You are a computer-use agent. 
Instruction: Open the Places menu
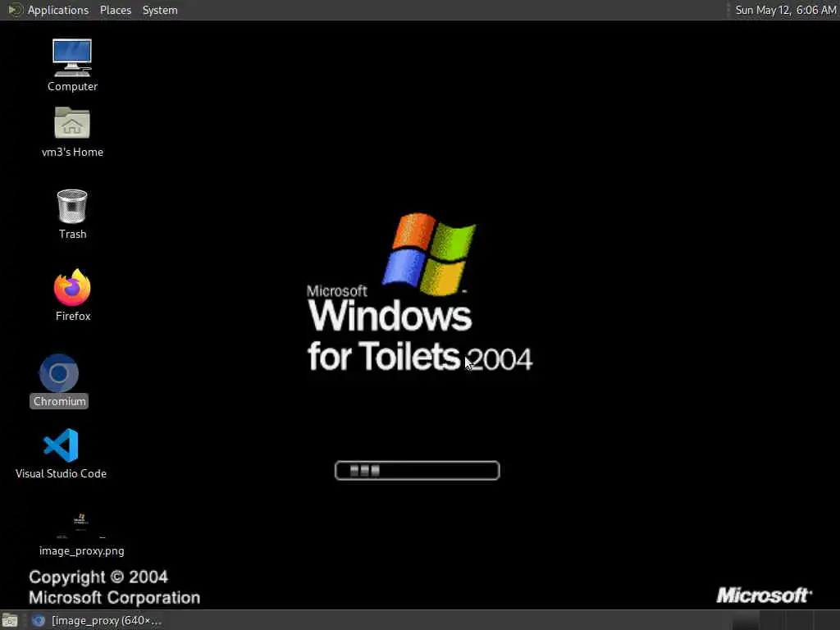(x=115, y=10)
